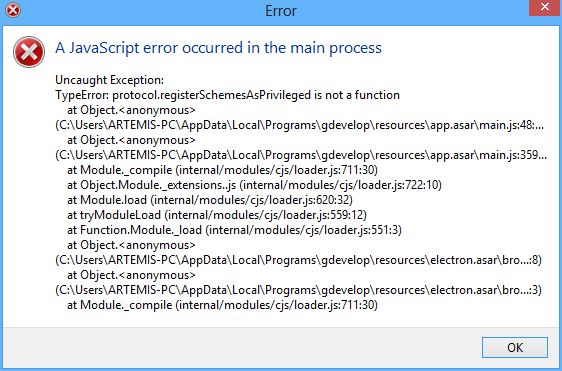Click the "at Object.<anonymous>" line above main.js:359
The image size is (562, 371).
pyautogui.click(x=131, y=140)
